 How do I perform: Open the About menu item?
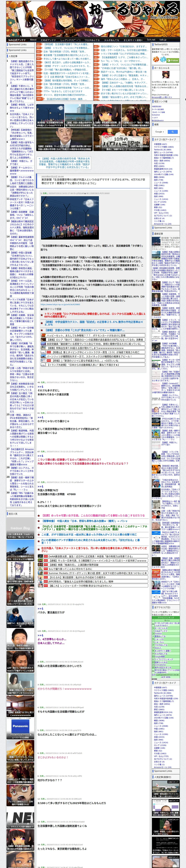pyautogui.click(x=33, y=40)
